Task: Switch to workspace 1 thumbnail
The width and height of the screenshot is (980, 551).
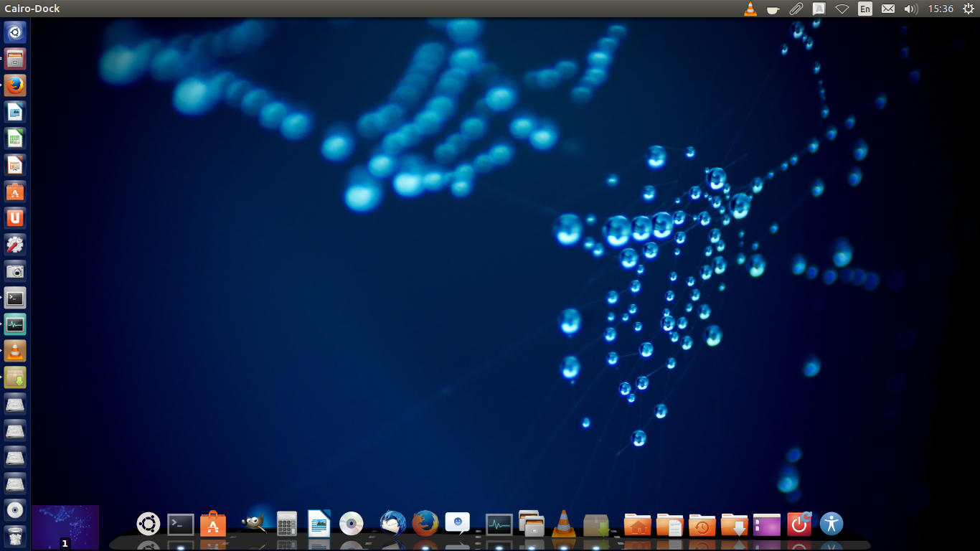Action: click(x=65, y=527)
